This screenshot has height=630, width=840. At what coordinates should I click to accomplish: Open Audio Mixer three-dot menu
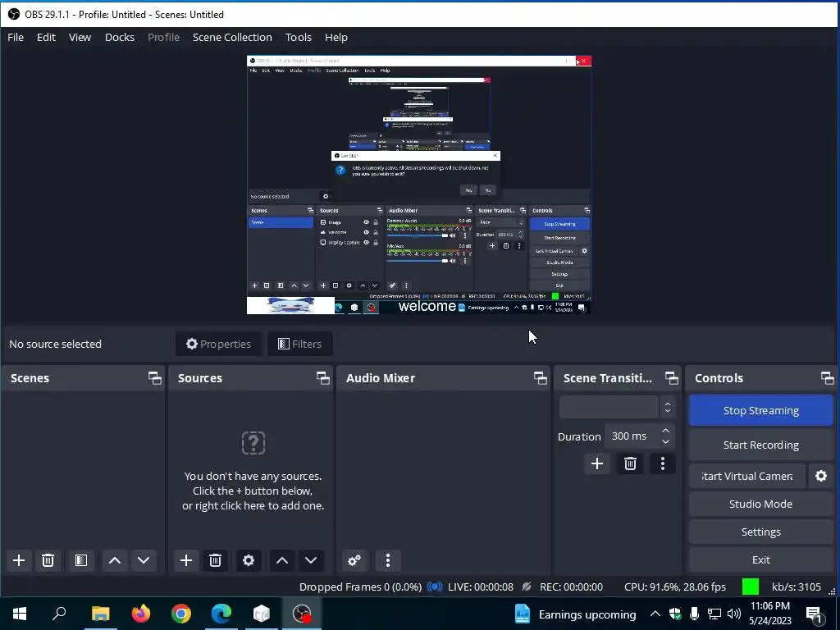pyautogui.click(x=388, y=560)
